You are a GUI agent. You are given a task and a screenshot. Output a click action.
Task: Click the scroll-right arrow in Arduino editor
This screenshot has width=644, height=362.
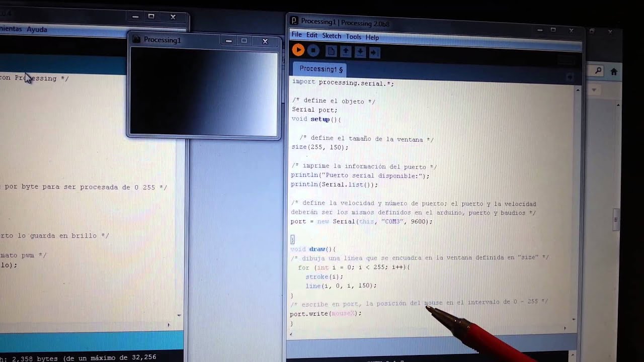(x=169, y=325)
